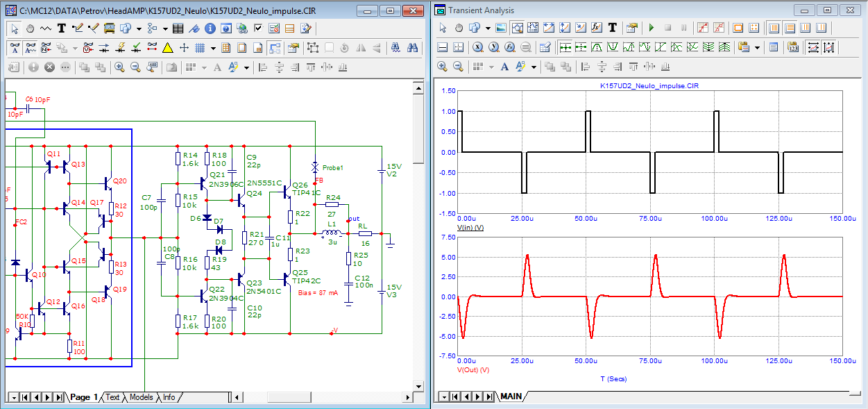This screenshot has width=868, height=409.
Task: Click the yellow warning triangle icon
Action: tap(167, 48)
